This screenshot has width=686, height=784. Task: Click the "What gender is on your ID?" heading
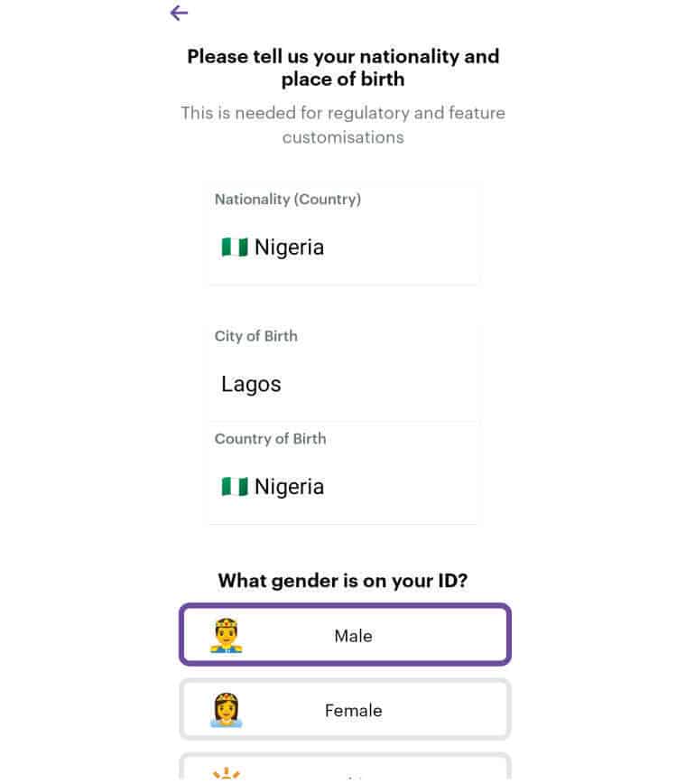point(343,581)
